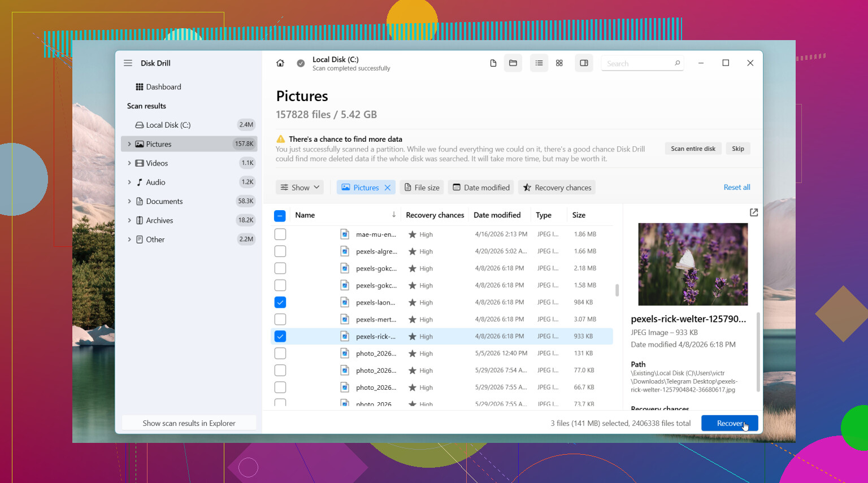Expand the Other tree category
The width and height of the screenshot is (868, 483).
coord(129,240)
